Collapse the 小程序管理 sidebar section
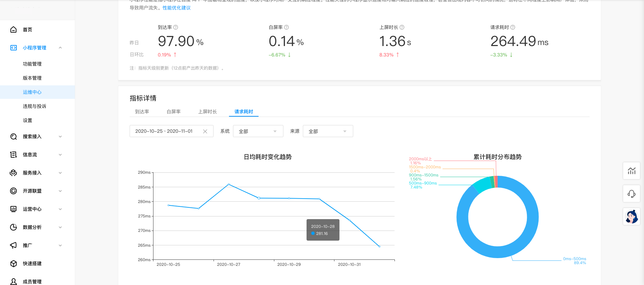 click(60, 48)
